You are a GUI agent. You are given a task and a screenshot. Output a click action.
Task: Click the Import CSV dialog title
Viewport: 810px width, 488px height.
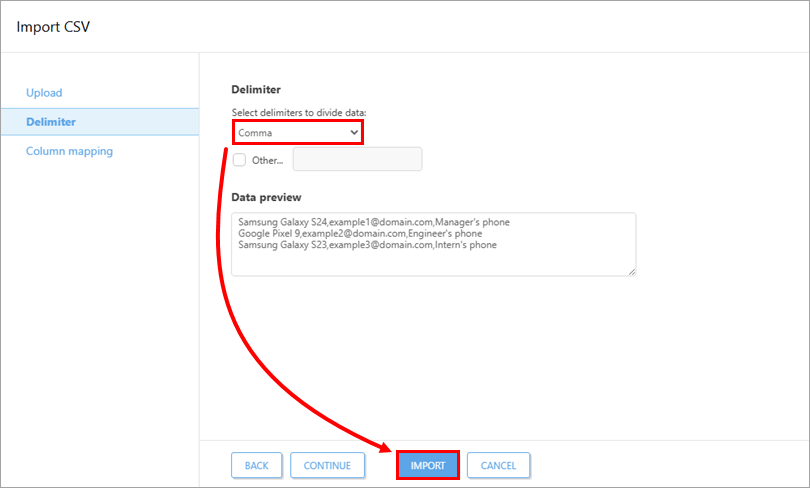(x=53, y=27)
